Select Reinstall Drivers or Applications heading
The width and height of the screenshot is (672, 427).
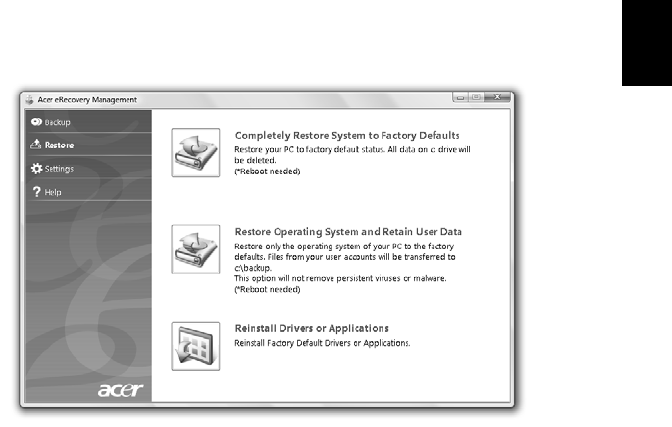312,328
